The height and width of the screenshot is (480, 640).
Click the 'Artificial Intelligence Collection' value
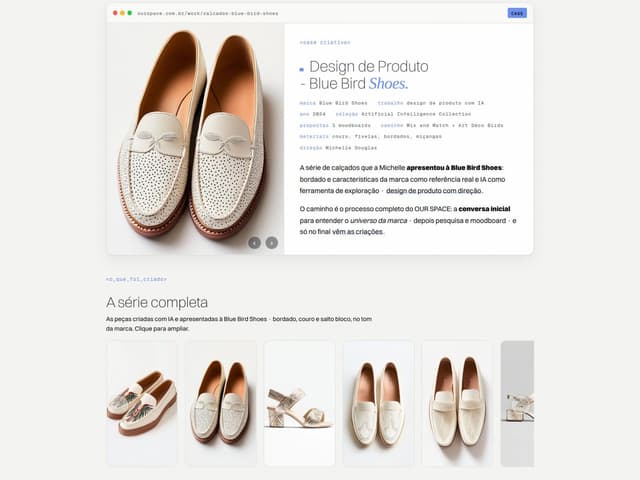point(416,114)
